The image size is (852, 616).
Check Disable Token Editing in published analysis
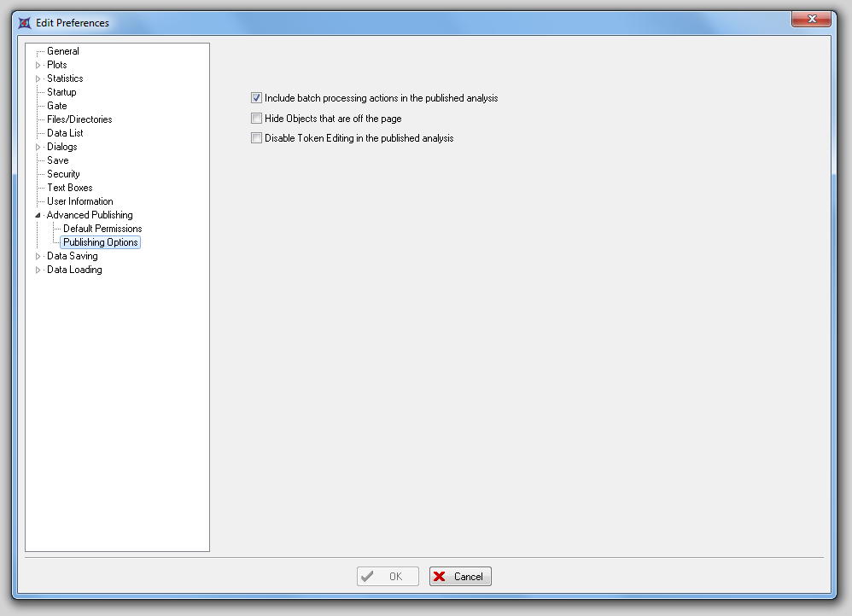tap(256, 138)
